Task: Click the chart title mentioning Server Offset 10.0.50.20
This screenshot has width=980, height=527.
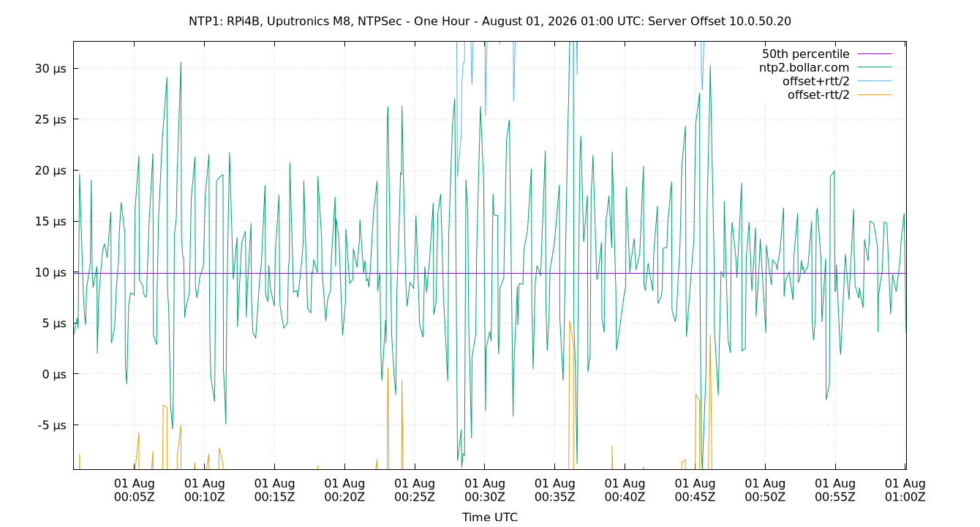Action: 489,21
